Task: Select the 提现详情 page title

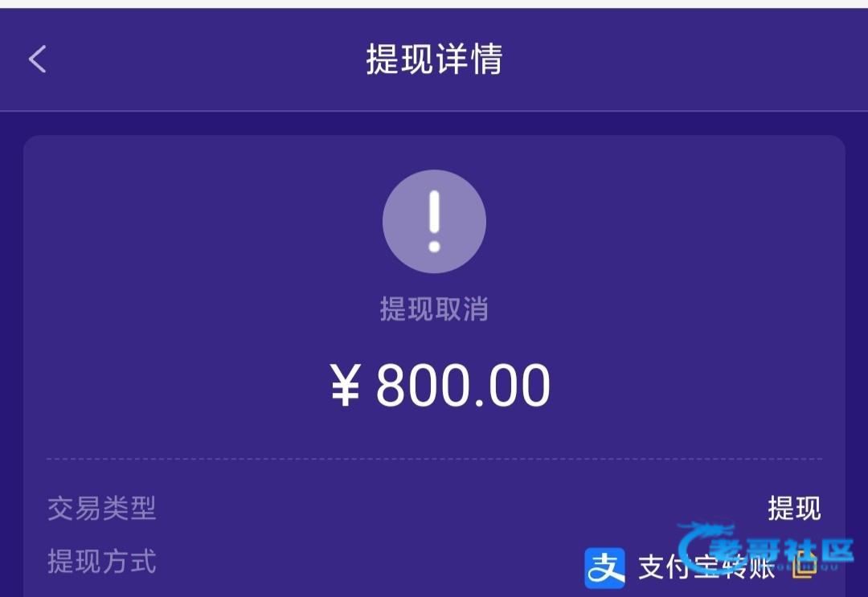Action: click(x=435, y=59)
